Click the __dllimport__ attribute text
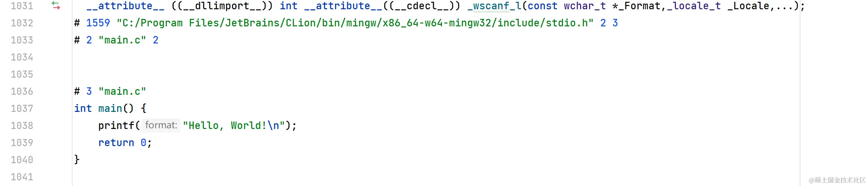This screenshot has width=868, height=186. (x=222, y=6)
